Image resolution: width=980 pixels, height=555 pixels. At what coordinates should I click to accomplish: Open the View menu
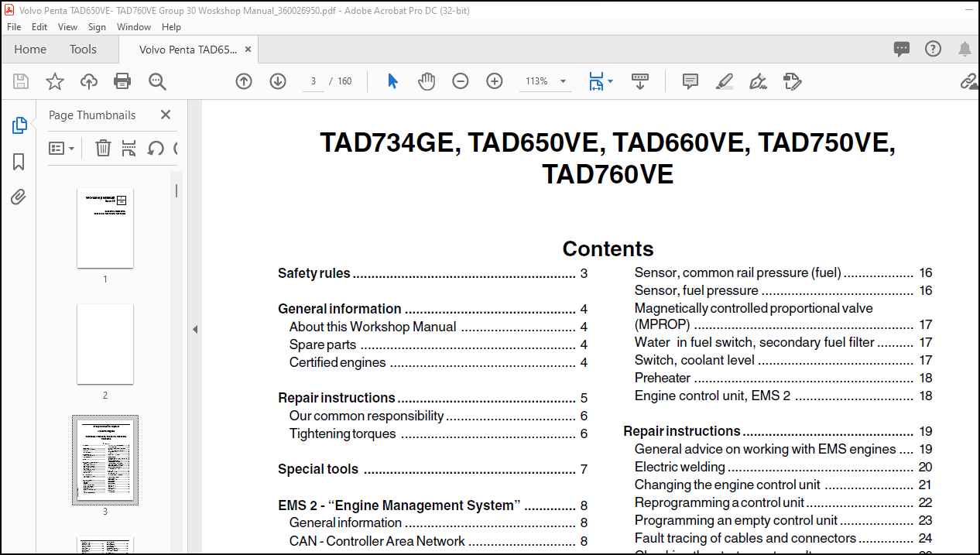point(68,26)
